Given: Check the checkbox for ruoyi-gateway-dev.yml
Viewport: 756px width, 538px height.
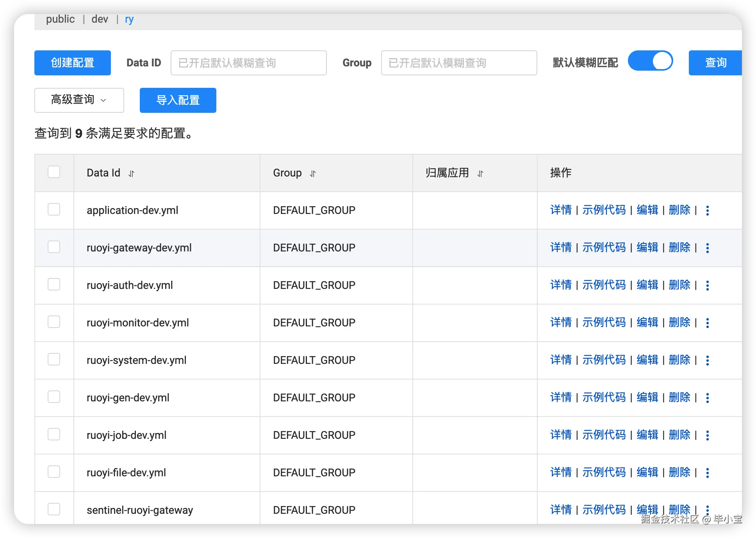Looking at the screenshot, I should point(54,247).
